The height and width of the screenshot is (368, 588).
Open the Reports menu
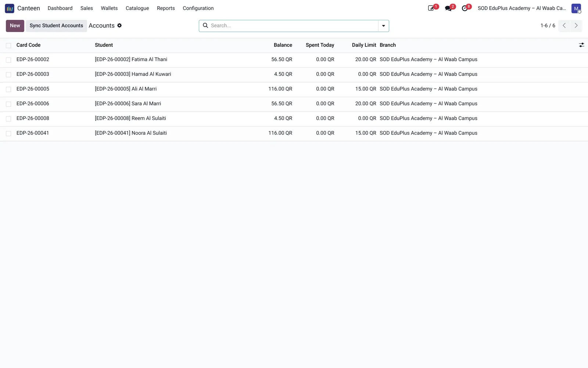click(166, 8)
